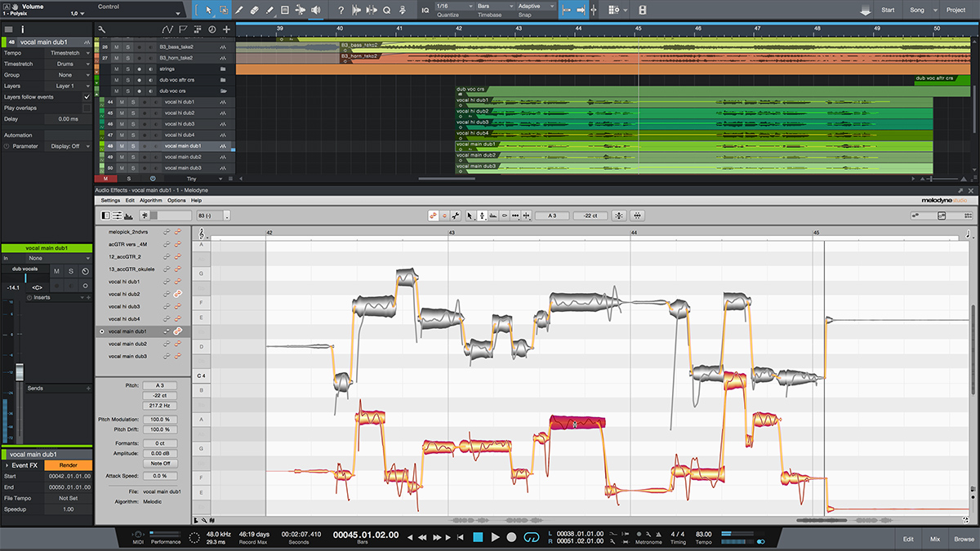Screen dimensions: 980x551
Task: Select vocal main dub2 in Melodyne track list
Action: coord(127,344)
